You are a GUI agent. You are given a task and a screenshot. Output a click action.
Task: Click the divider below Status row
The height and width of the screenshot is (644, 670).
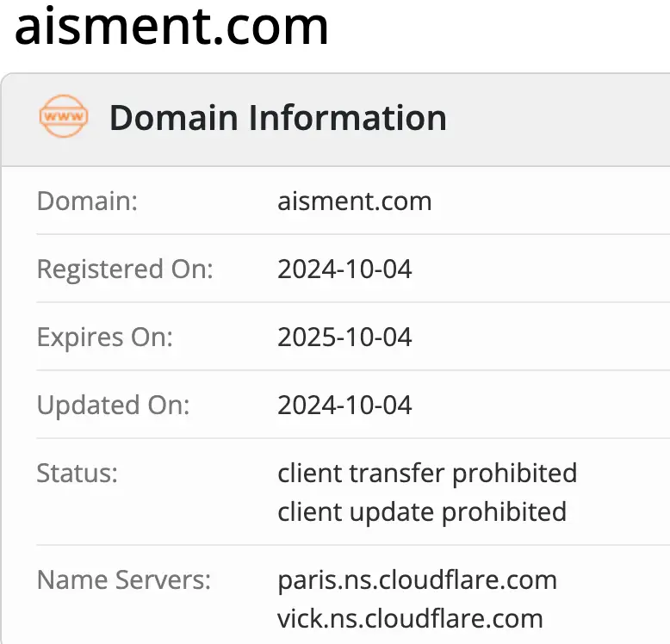coord(353,545)
